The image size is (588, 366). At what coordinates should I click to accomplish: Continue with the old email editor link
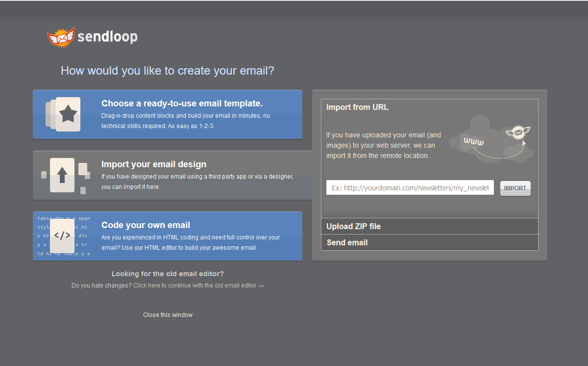[x=198, y=286]
